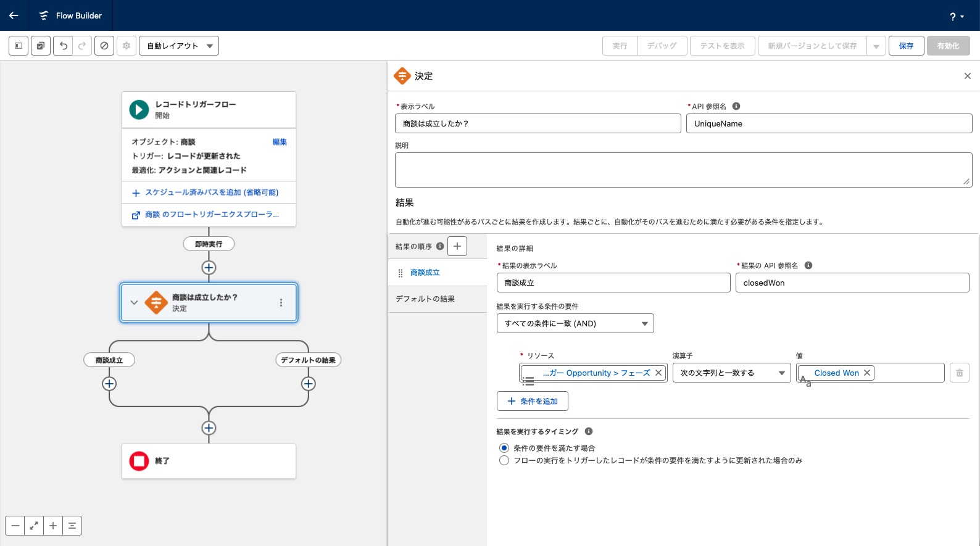This screenshot has height=546, width=980.
Task: Click the デフォルトの結果 branch label on canvas
Action: pos(308,360)
